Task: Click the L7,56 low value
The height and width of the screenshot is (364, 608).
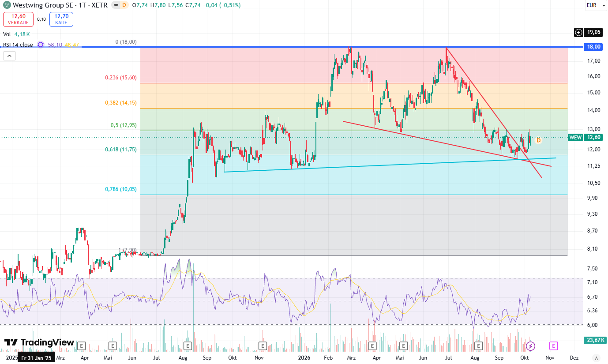Action: coord(176,5)
